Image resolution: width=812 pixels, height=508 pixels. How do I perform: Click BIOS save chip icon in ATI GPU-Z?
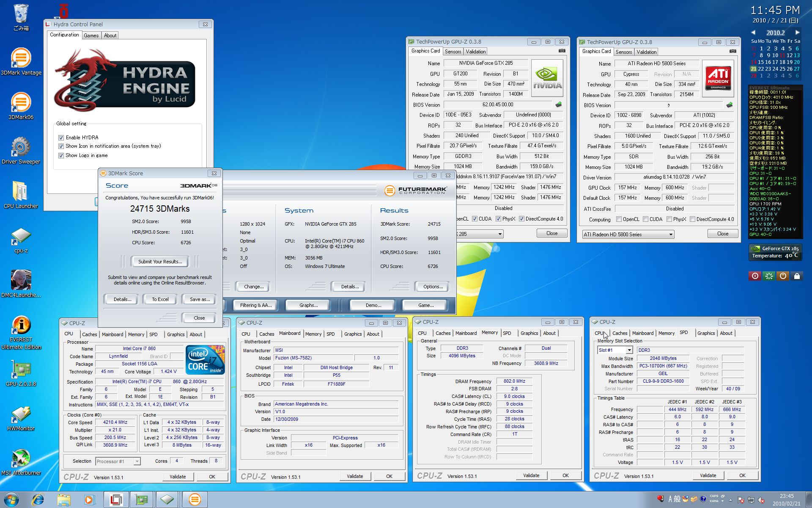[x=730, y=105]
